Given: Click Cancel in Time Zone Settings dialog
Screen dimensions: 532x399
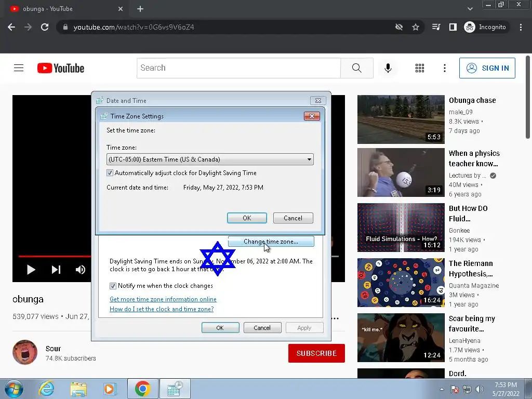Looking at the screenshot, I should pos(293,218).
